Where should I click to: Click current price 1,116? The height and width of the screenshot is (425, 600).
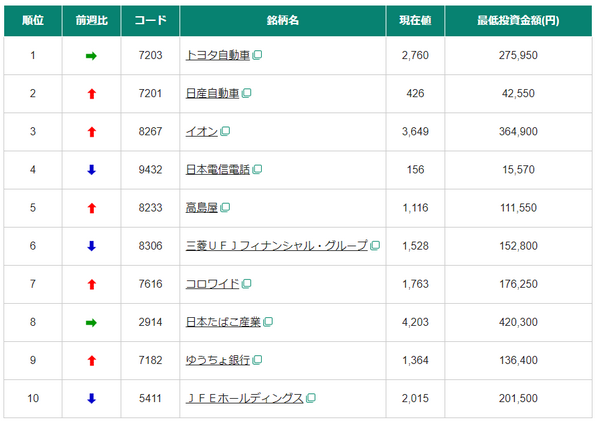pyautogui.click(x=415, y=208)
